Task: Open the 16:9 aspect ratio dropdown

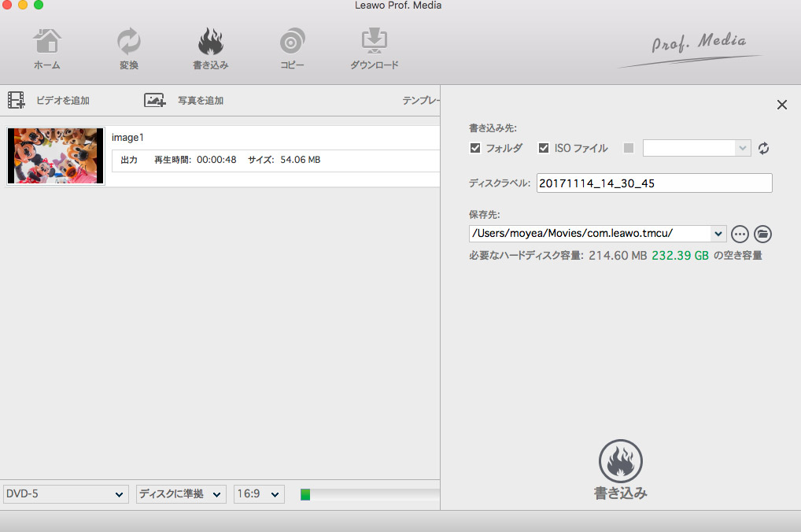Action: (259, 494)
